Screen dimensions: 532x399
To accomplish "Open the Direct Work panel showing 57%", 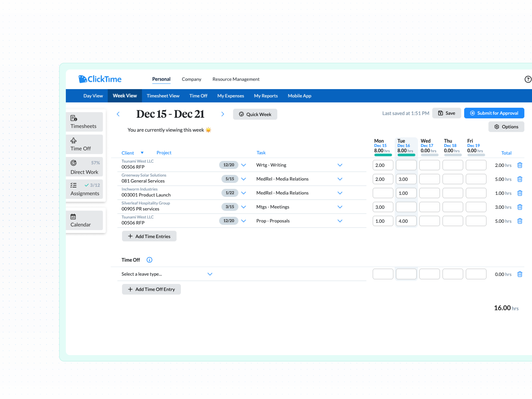I will click(x=84, y=167).
